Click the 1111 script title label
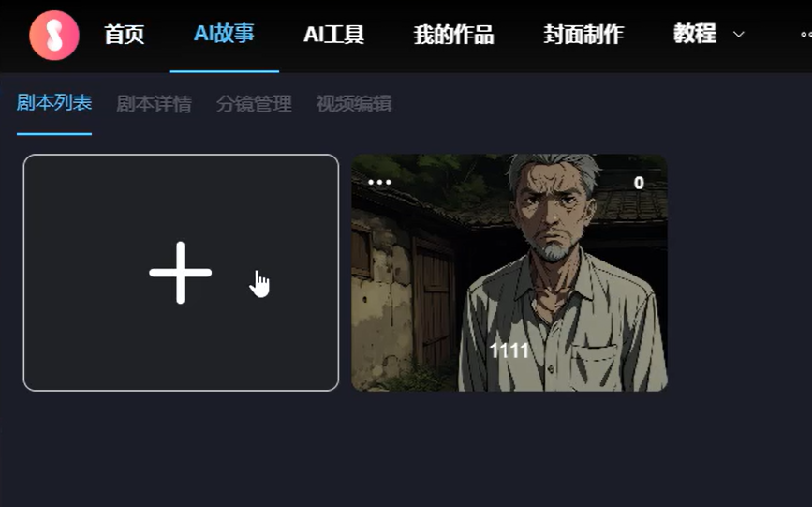This screenshot has height=507, width=812. tap(509, 350)
